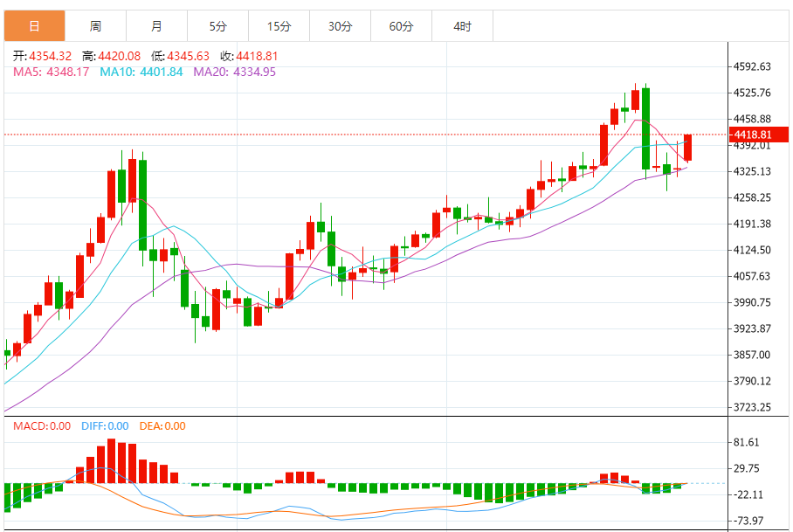
Task: Click the DIFF: 0.00 label
Action: click(x=105, y=426)
